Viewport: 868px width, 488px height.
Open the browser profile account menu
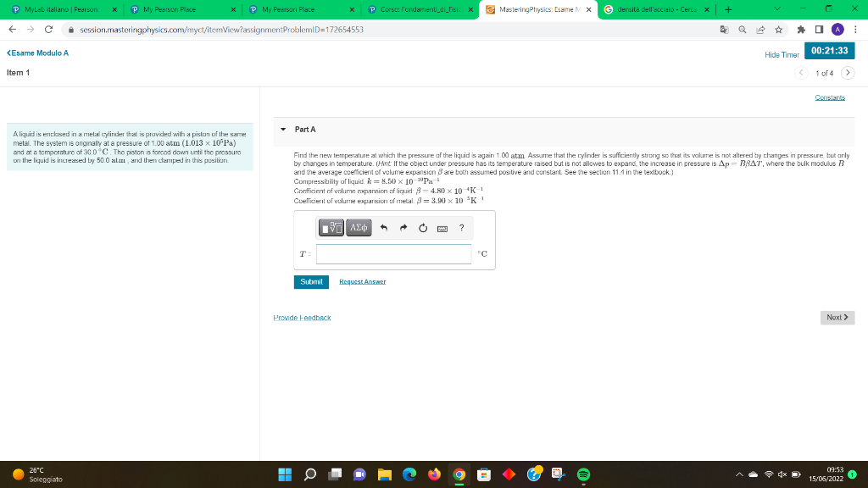point(837,27)
